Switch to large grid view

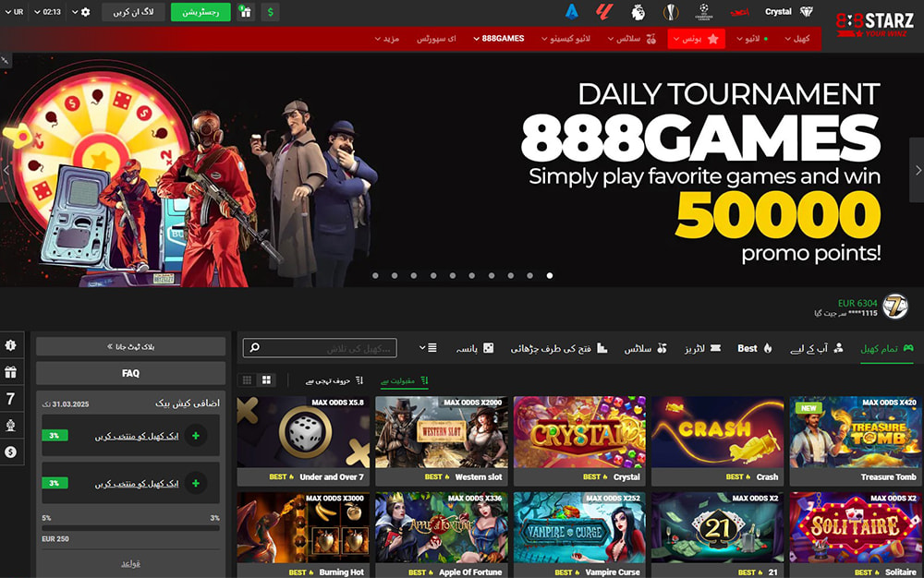coord(266,380)
